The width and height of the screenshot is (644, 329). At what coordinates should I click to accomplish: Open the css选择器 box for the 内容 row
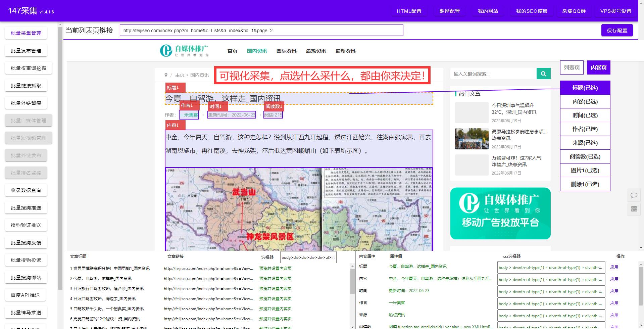[551, 279]
